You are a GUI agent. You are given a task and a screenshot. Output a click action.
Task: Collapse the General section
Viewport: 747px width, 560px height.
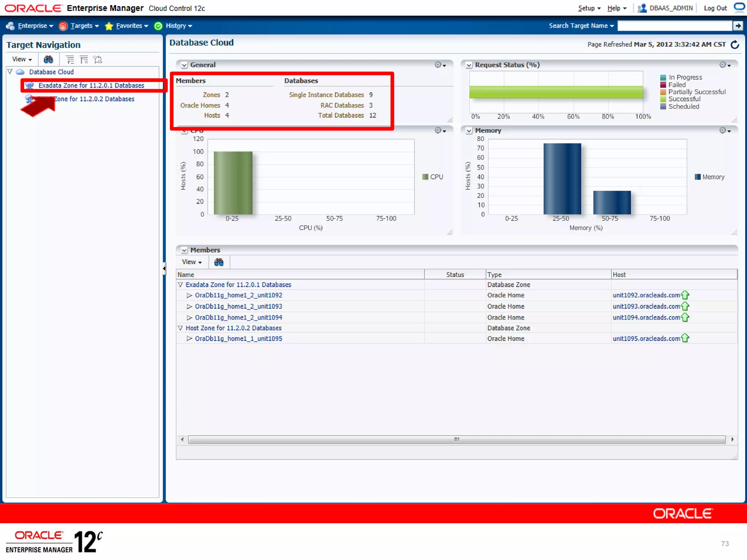(x=185, y=65)
